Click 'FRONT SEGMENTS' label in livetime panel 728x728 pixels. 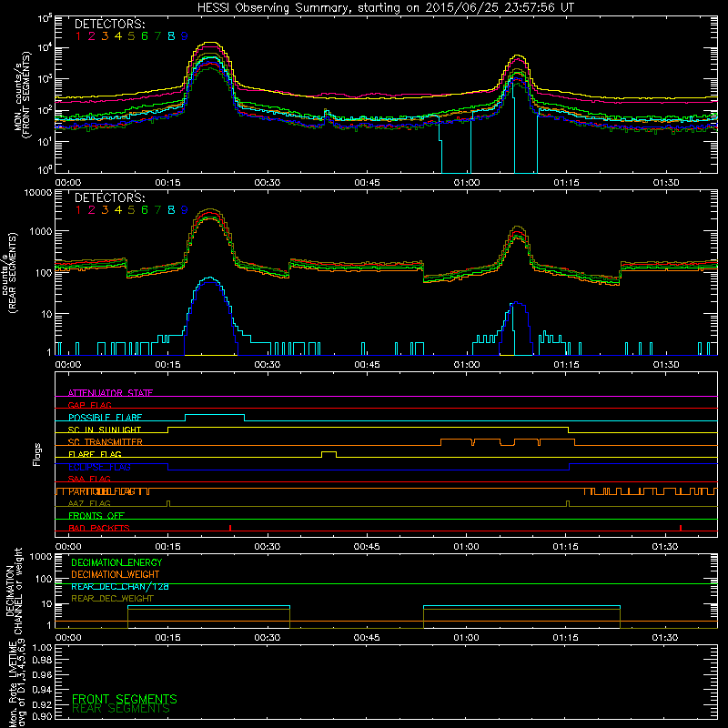tap(125, 699)
